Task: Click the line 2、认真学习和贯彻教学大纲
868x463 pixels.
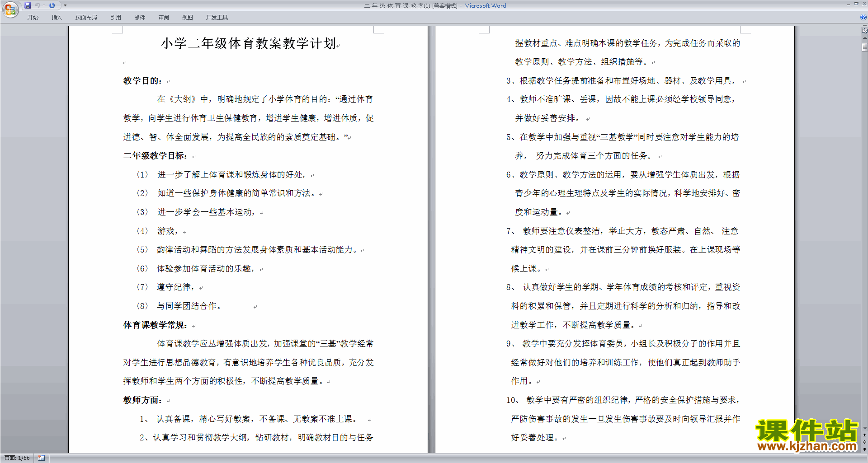Action: [256, 438]
